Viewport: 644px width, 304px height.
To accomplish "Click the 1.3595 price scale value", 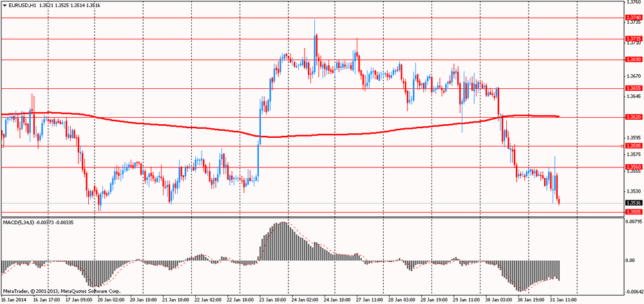I will point(633,138).
